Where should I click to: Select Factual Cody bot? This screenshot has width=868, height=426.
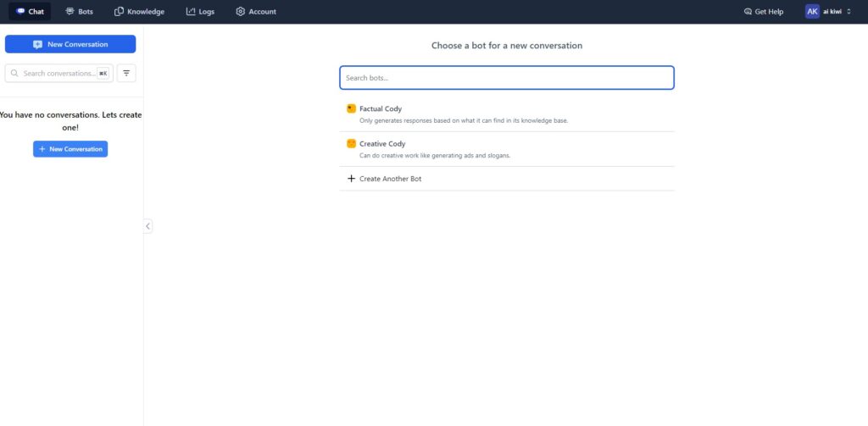(507, 114)
